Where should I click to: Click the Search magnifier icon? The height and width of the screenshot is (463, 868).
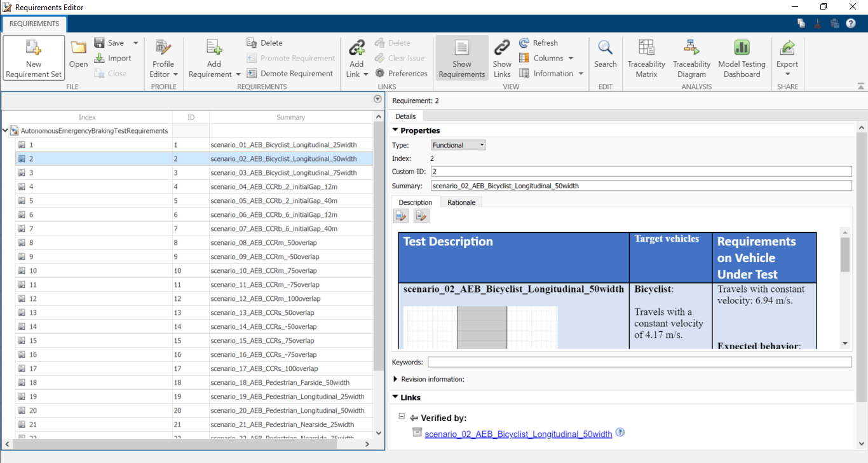click(x=605, y=48)
